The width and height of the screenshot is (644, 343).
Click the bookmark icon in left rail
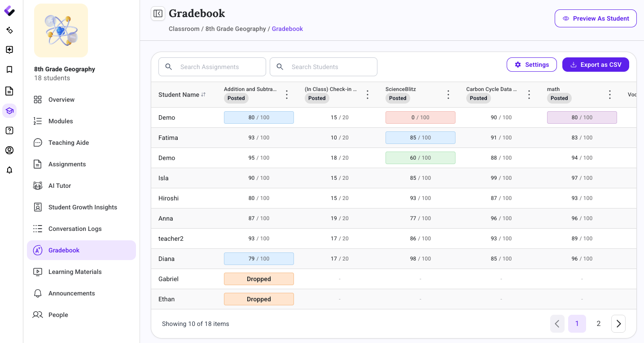[x=9, y=69]
